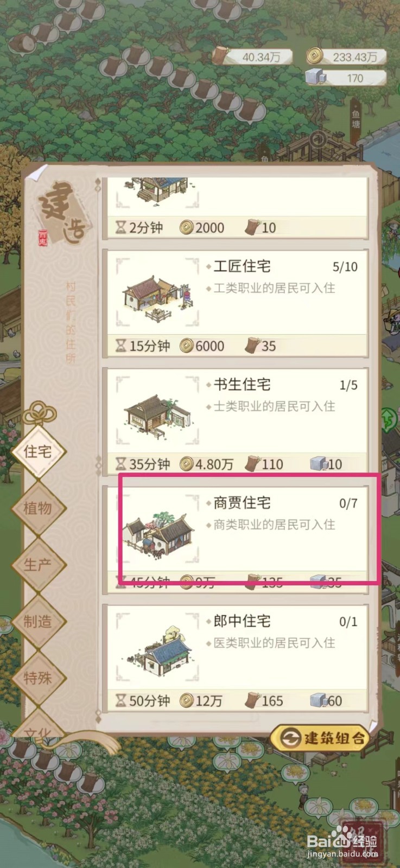Tap the stone block resource icon
400x868 pixels.
[x=315, y=78]
